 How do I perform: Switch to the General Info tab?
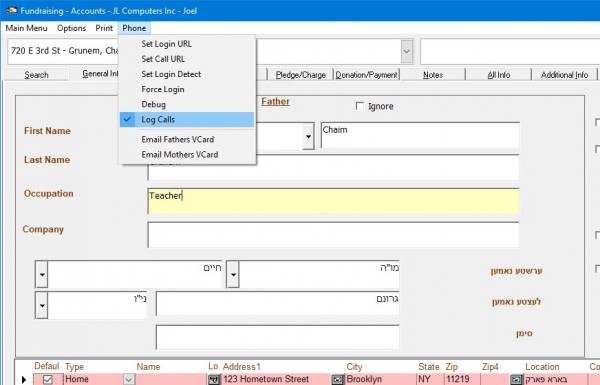pyautogui.click(x=94, y=73)
